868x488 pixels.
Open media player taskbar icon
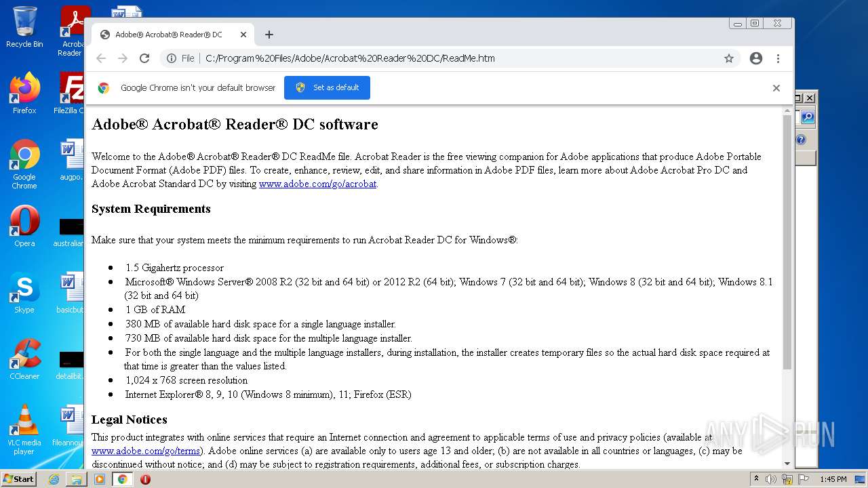tap(100, 479)
